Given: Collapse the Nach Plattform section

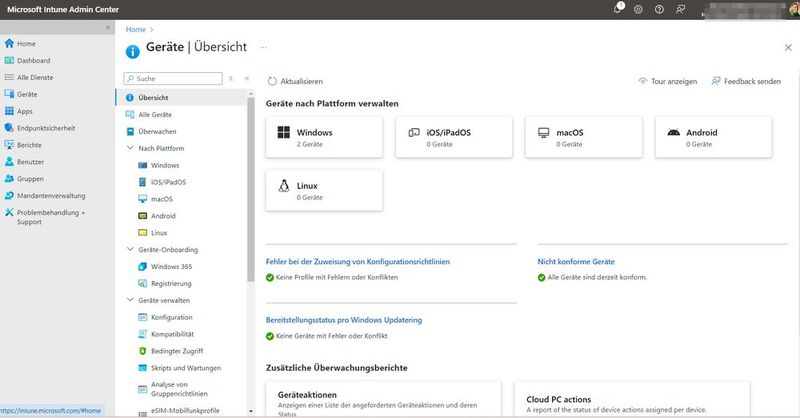Looking at the screenshot, I should [x=130, y=148].
